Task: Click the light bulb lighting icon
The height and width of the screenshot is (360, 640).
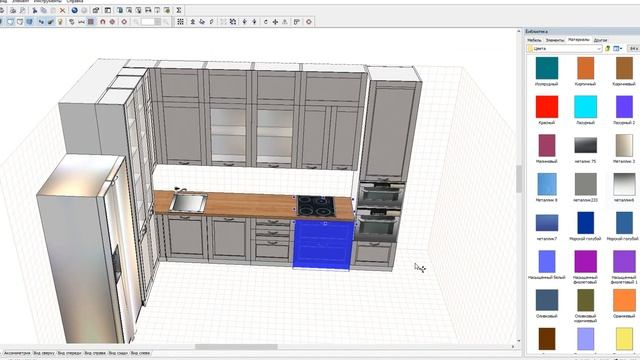Action: pyautogui.click(x=60, y=22)
